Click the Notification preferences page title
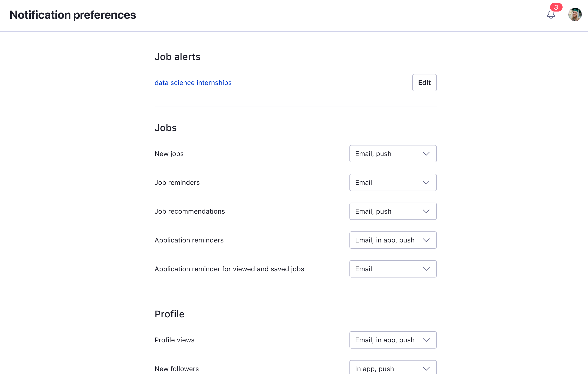This screenshot has height=374, width=588. pos(73,15)
